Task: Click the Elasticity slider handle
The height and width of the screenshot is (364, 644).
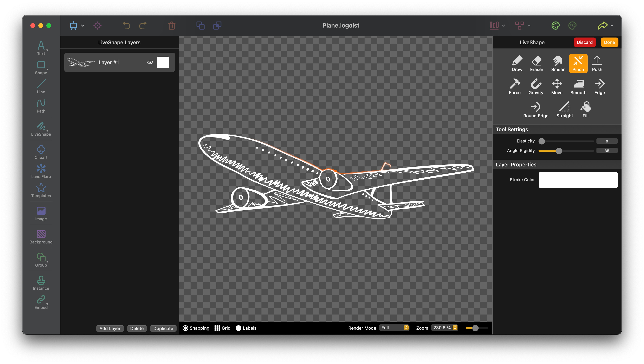Action: tap(541, 141)
